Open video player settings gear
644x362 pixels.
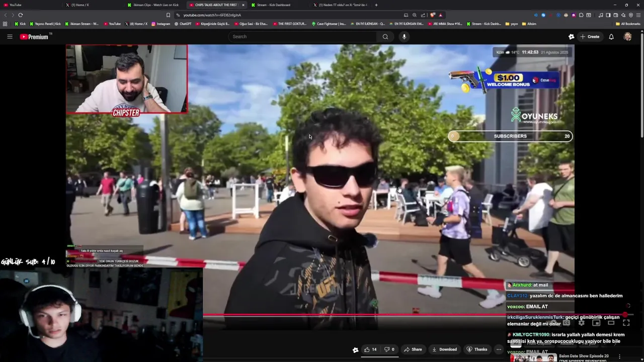582,323
